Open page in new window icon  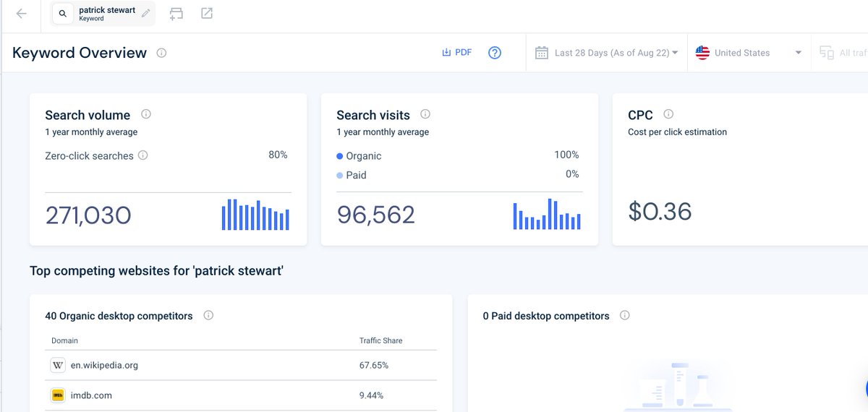click(207, 14)
